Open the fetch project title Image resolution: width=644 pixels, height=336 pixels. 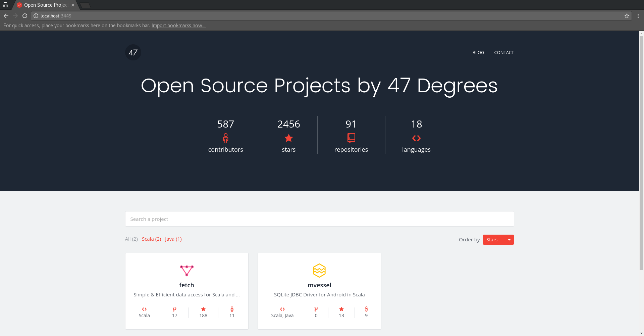tap(186, 285)
